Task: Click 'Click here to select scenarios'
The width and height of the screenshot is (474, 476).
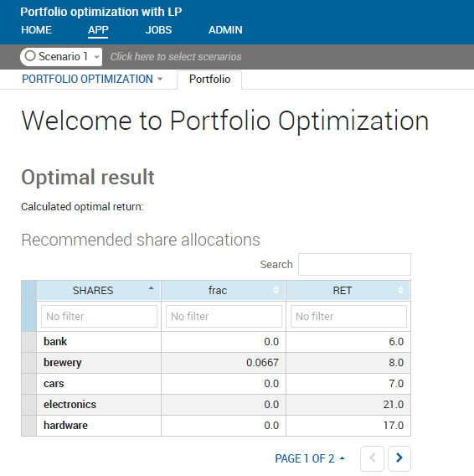Action: 176,57
